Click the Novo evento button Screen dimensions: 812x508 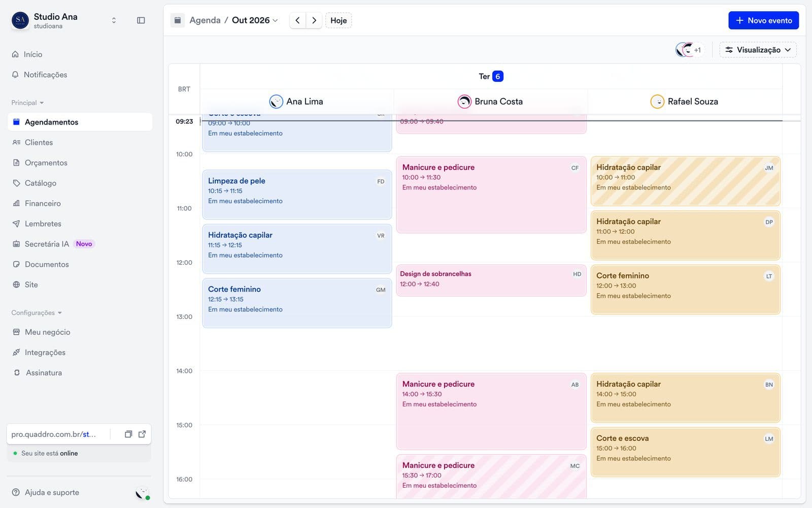pos(763,20)
